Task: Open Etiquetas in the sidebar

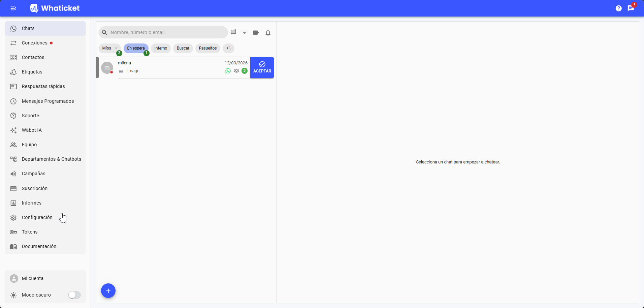Action: (45, 72)
